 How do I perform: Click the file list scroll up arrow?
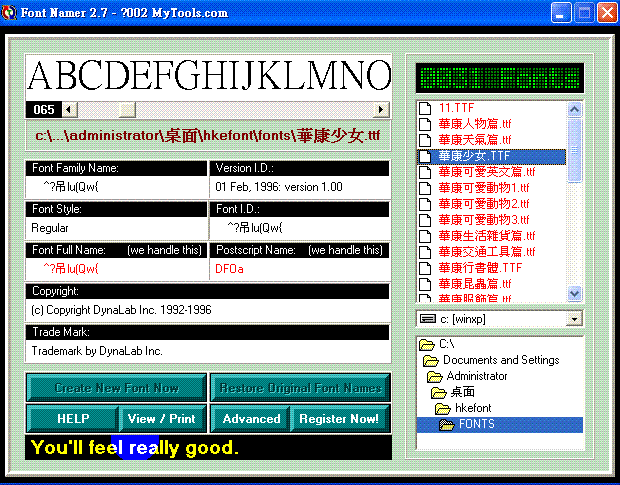click(x=574, y=109)
